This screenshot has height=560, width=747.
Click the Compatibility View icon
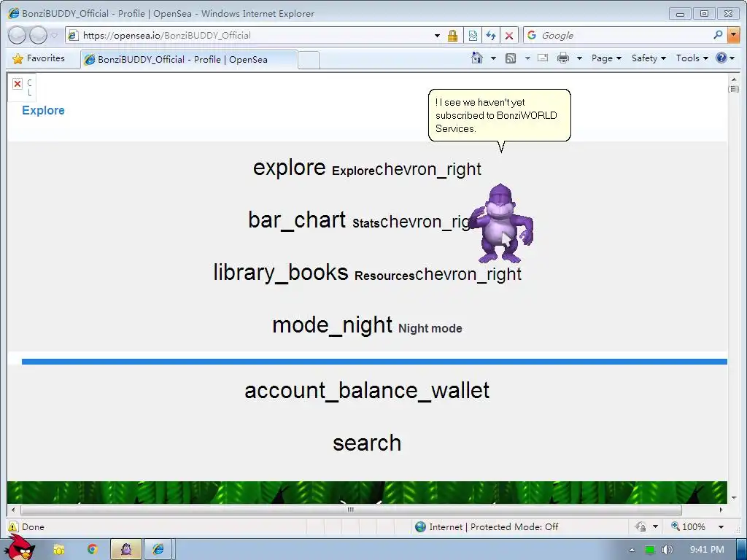[473, 36]
